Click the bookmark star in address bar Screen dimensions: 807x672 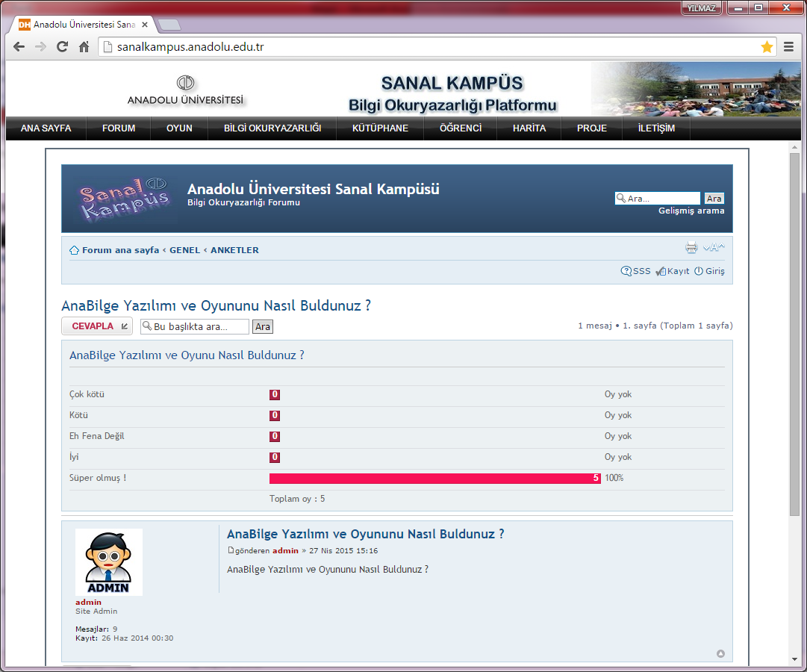pos(767,47)
